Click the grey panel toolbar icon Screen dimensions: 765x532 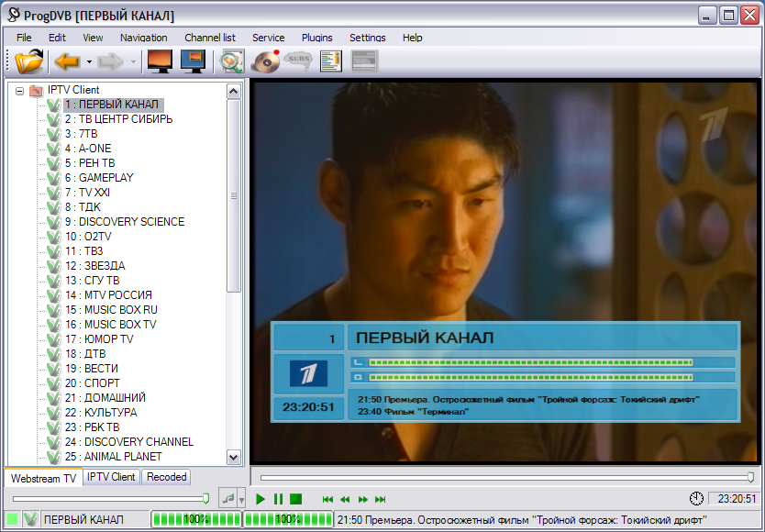pyautogui.click(x=364, y=61)
